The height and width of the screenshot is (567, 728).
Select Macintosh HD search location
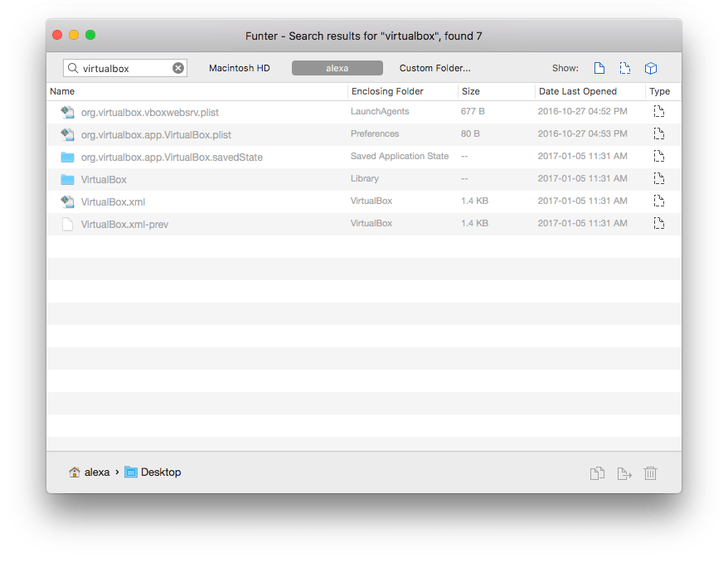click(x=239, y=68)
